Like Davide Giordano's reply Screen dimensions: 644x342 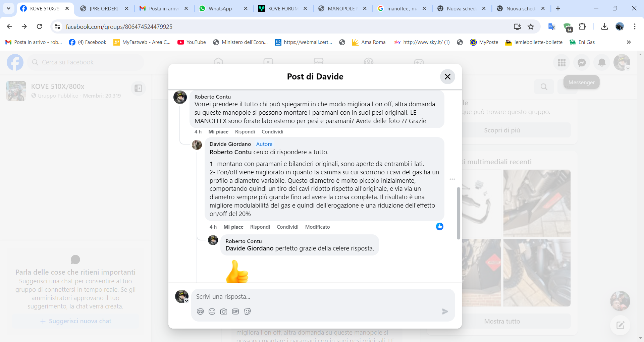(233, 227)
